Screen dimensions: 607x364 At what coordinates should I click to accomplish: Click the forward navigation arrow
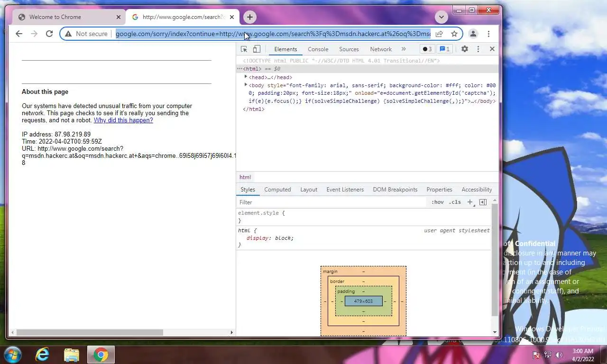(34, 34)
